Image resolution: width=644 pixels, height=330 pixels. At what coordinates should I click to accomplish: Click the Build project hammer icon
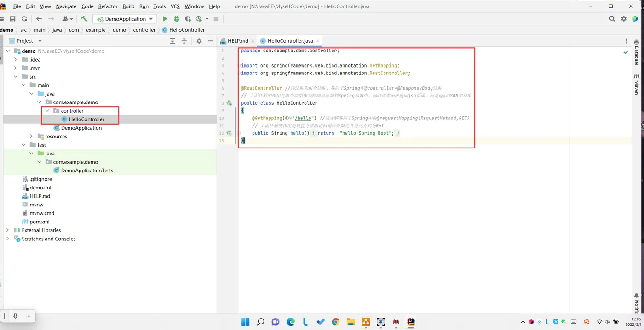pyautogui.click(x=84, y=19)
